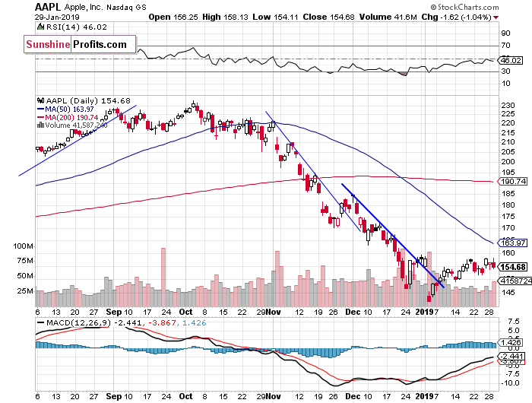
Task: Click the candlestick icon before AAPL (Daily)
Action: coord(41,100)
